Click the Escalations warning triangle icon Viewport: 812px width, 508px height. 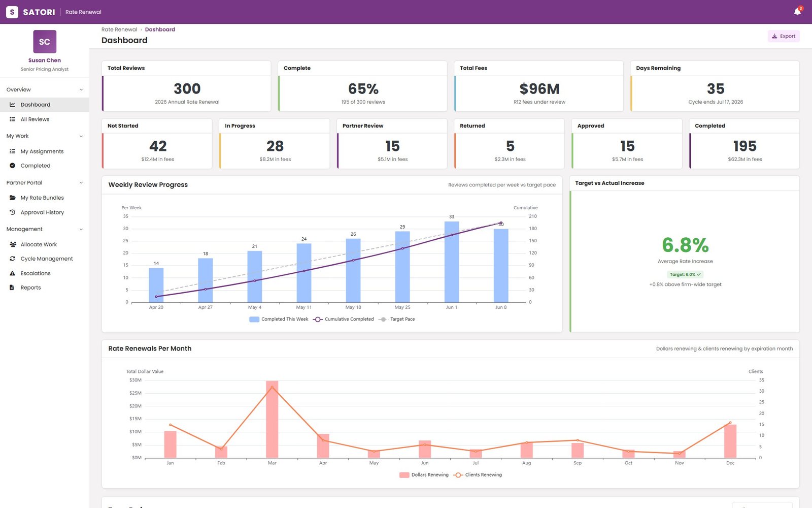tap(12, 273)
